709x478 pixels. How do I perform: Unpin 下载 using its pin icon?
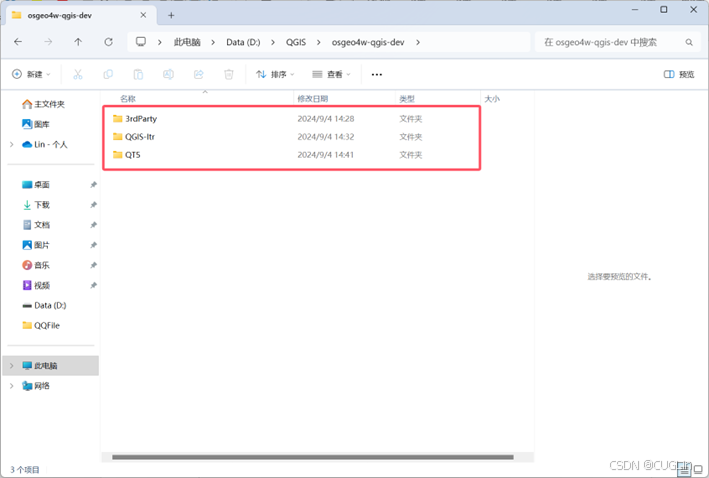(93, 205)
